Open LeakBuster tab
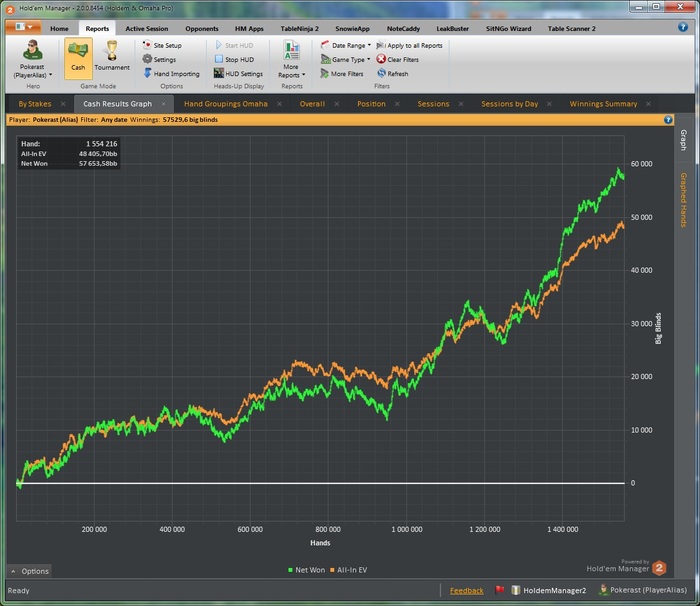This screenshot has height=606, width=700. point(452,29)
